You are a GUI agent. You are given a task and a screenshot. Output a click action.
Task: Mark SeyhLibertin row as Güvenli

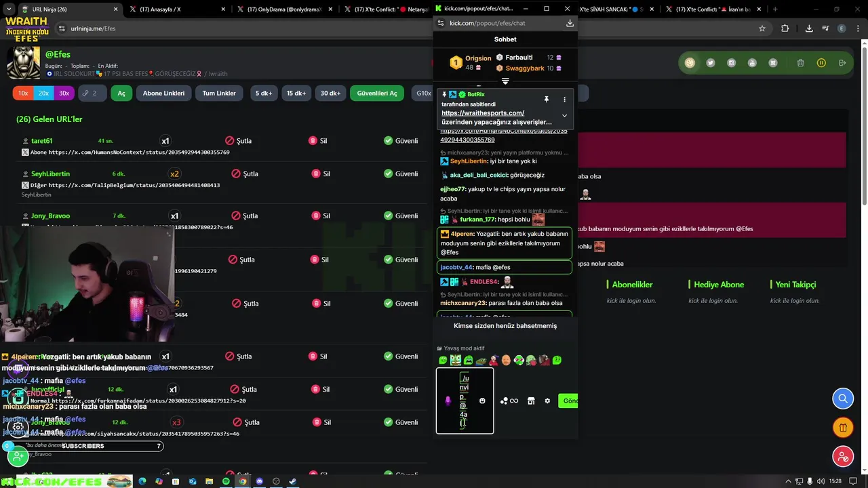tap(401, 174)
